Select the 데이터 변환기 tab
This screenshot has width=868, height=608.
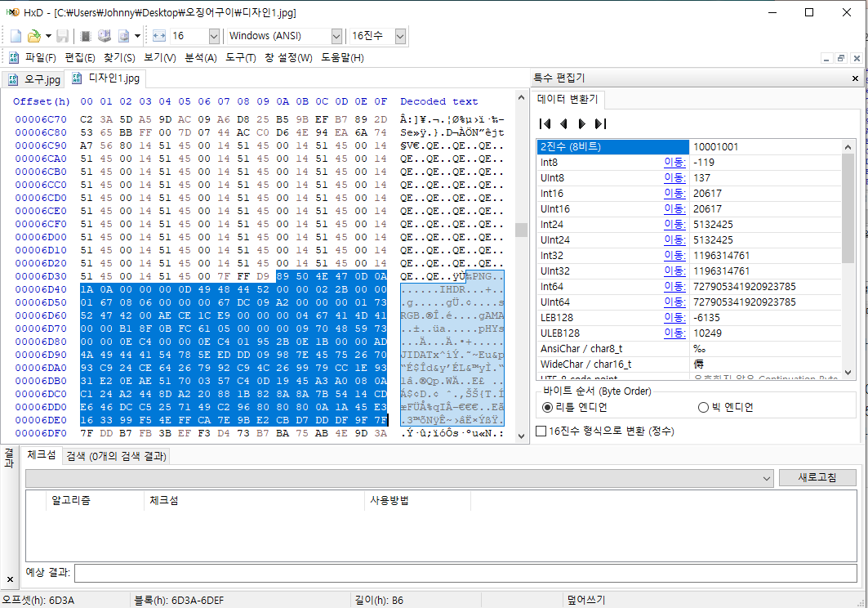[x=568, y=99]
